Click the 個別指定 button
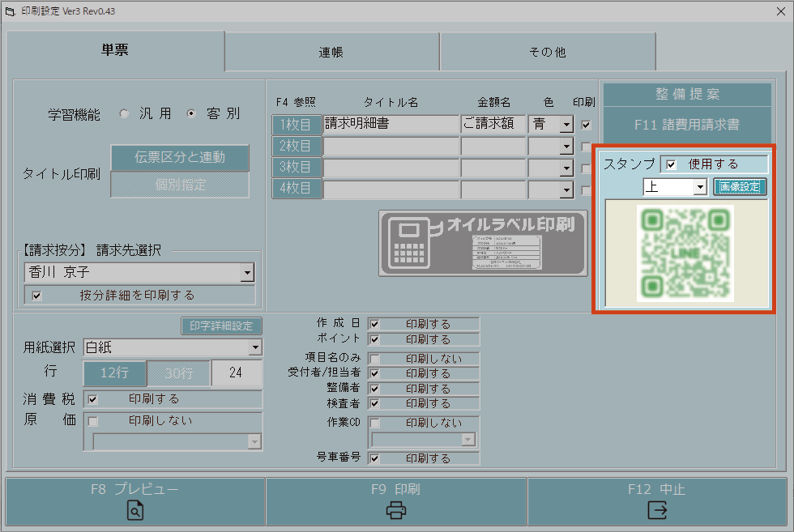The image size is (794, 532). 180,185
